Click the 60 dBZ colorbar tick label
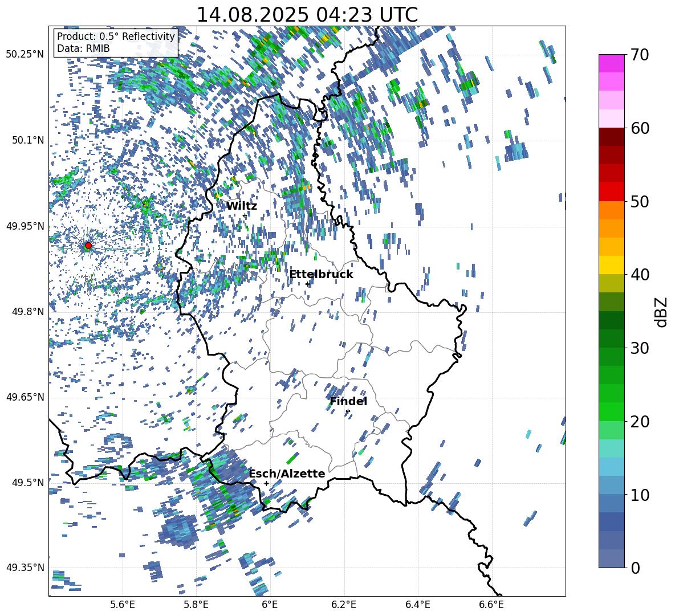This screenshot has width=675, height=616. 640,128
